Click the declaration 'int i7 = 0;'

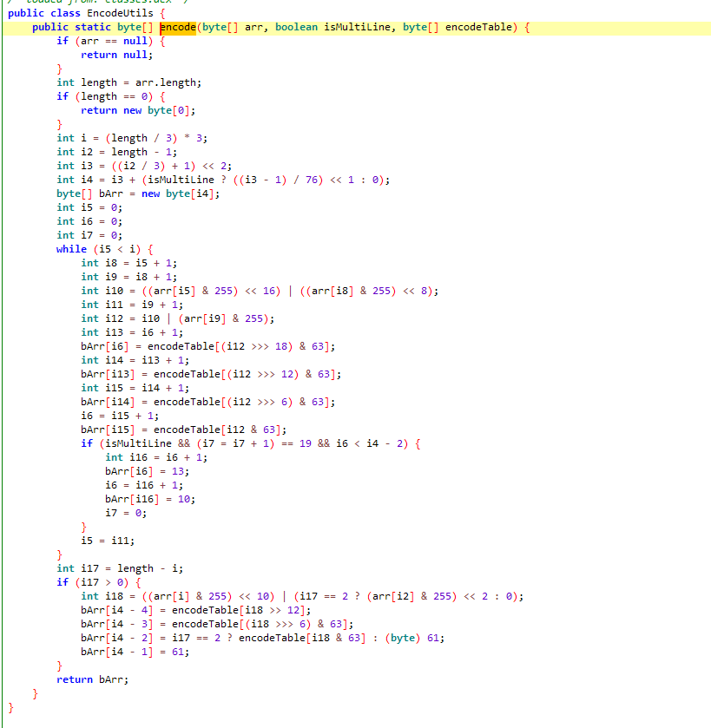pos(89,235)
